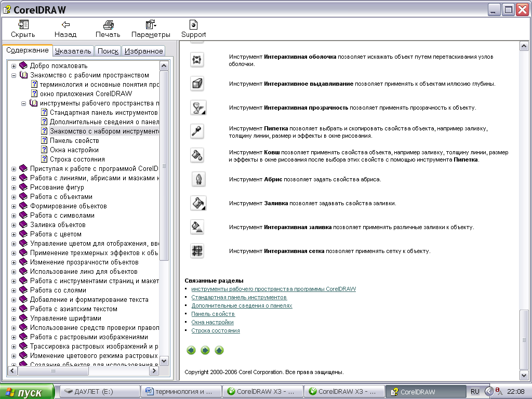
Task: Click the Paintbucket (Ковш) tool icon
Action: click(197, 155)
